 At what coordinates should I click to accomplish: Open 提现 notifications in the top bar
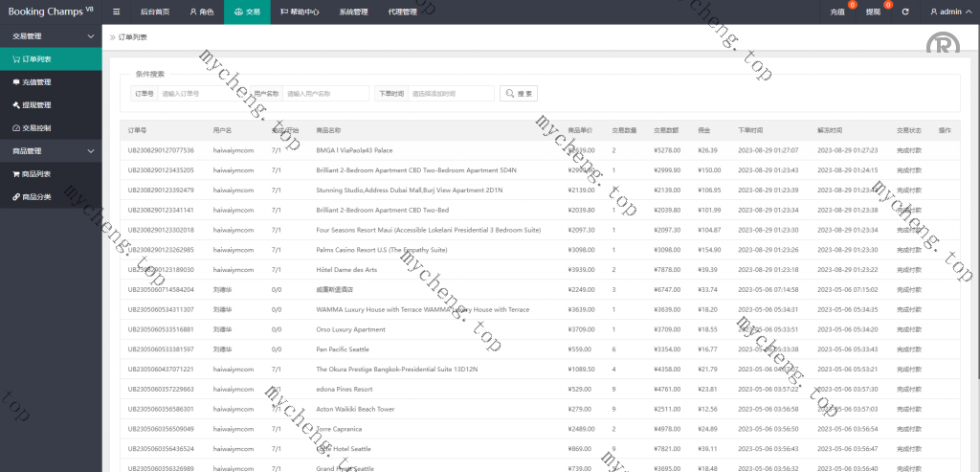(873, 11)
